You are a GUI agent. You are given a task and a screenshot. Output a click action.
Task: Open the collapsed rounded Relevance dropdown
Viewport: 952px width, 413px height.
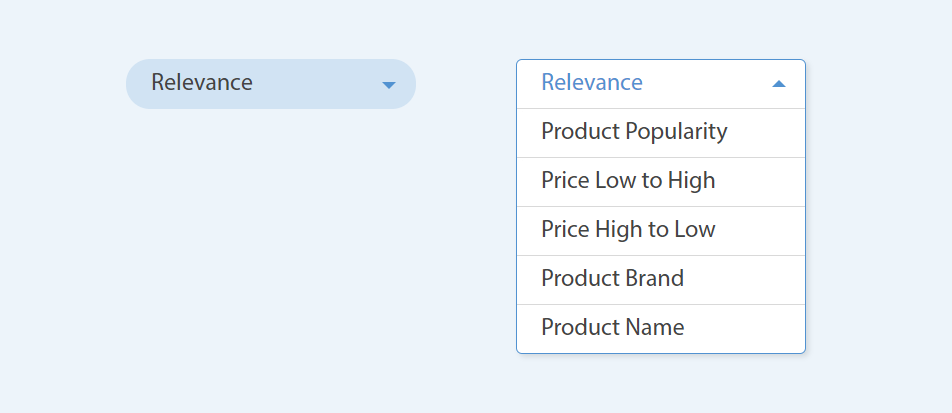point(271,84)
